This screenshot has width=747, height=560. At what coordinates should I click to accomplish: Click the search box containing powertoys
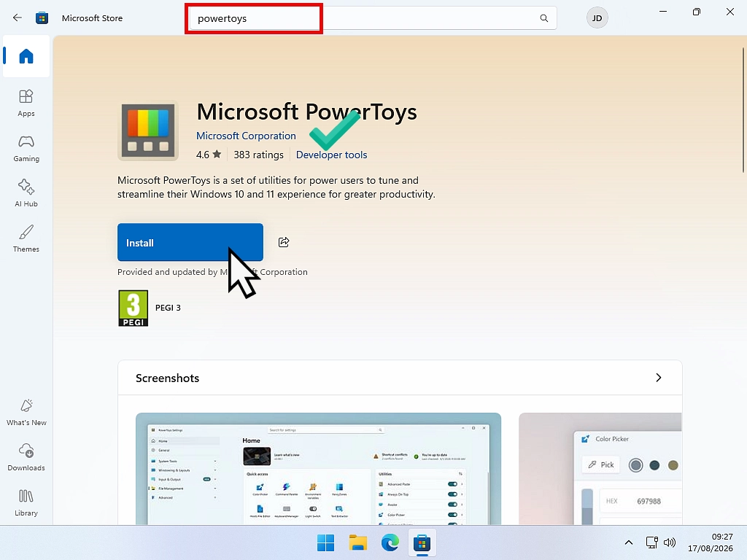click(x=371, y=18)
